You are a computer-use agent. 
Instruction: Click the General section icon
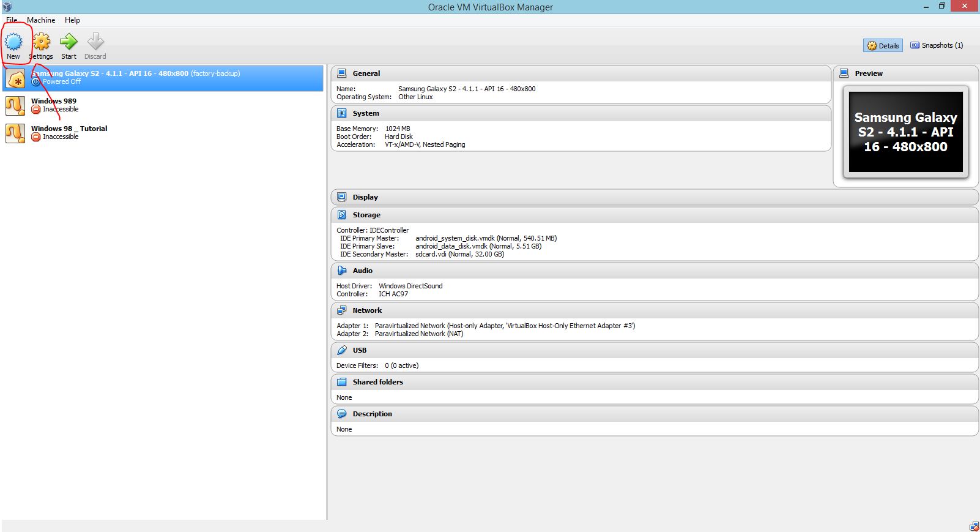(342, 73)
